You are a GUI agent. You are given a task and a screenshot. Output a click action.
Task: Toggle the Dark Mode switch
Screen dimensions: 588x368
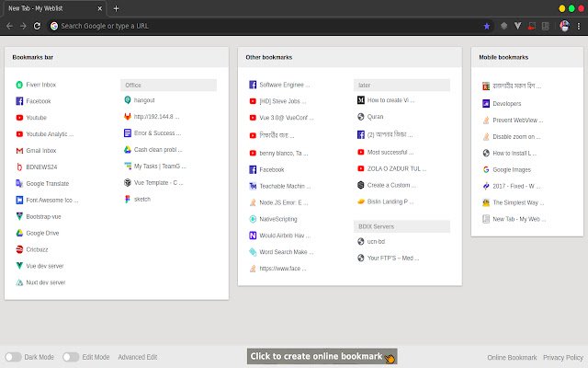pyautogui.click(x=13, y=357)
